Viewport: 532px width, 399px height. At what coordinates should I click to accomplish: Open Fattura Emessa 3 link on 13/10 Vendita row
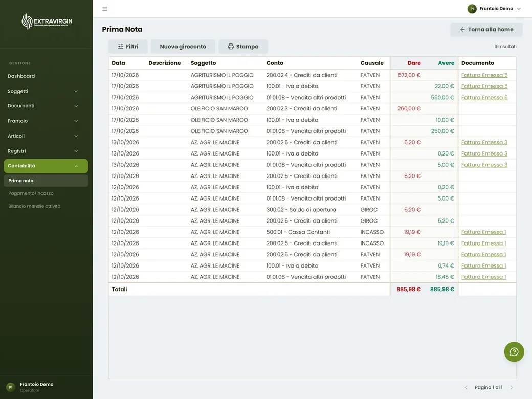click(x=484, y=165)
